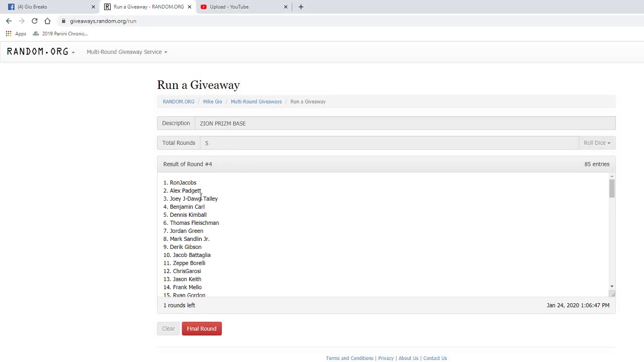This screenshot has height=362, width=644.
Task: Open a new browser tab
Action: (301, 7)
